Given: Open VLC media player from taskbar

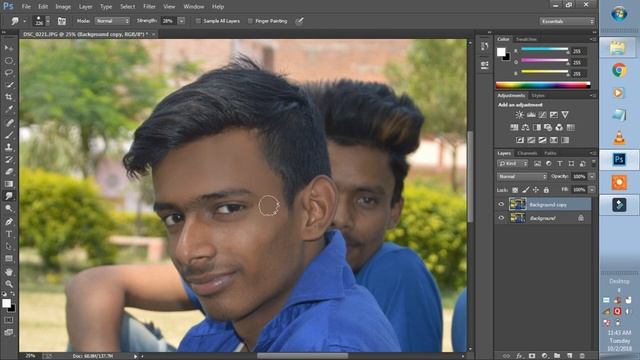Looking at the screenshot, I should tap(619, 138).
